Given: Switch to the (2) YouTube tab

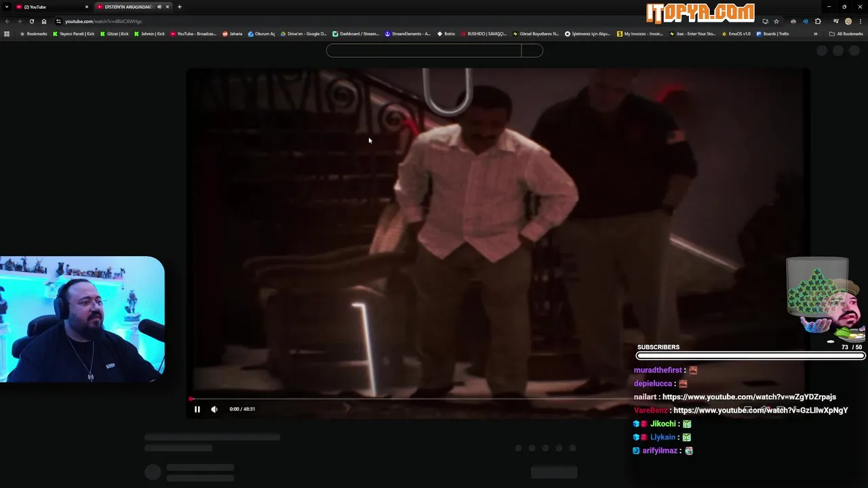Looking at the screenshot, I should (51, 7).
